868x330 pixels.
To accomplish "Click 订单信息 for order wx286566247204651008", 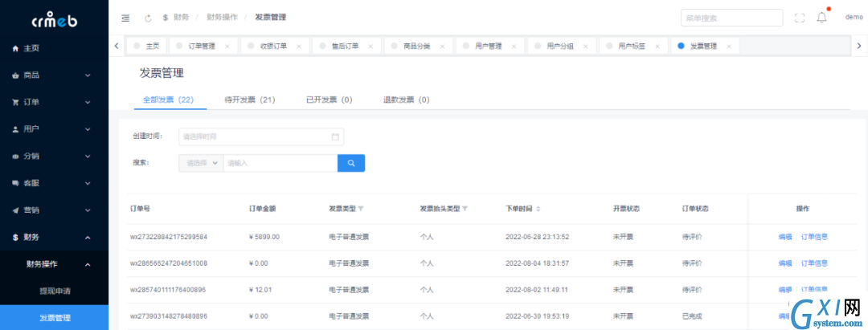I will pos(815,263).
